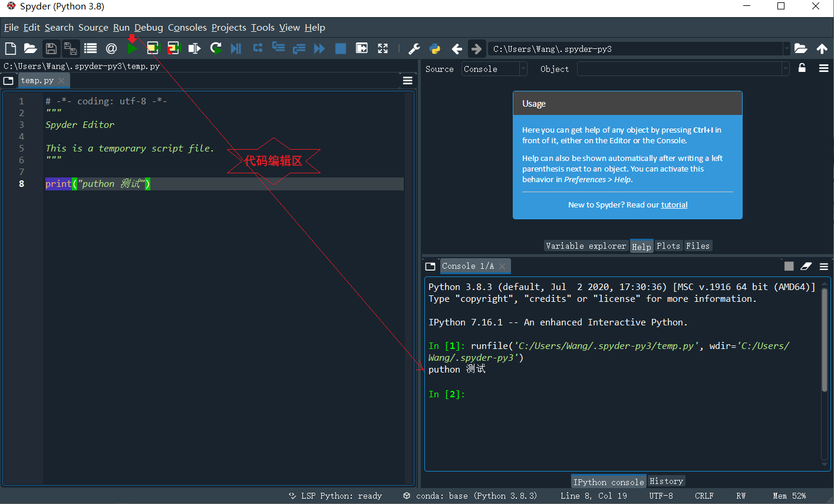This screenshot has height=504, width=834.
Task: Open the Spyder tutorial link
Action: (674, 205)
